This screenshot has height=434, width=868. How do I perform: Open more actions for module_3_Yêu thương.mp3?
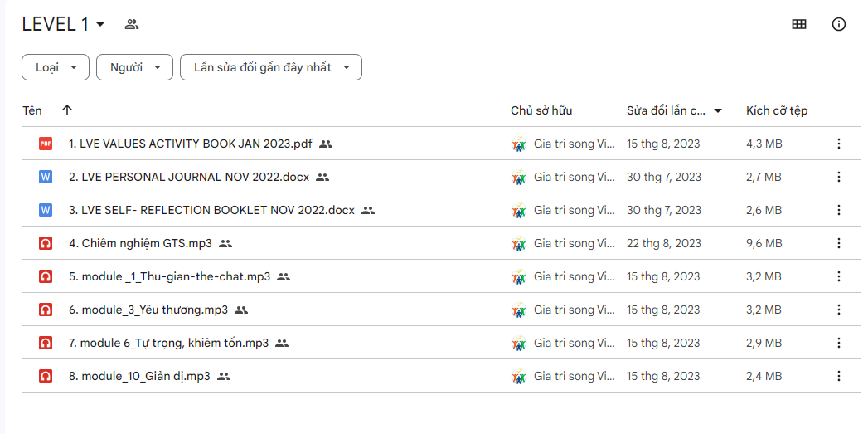point(838,310)
